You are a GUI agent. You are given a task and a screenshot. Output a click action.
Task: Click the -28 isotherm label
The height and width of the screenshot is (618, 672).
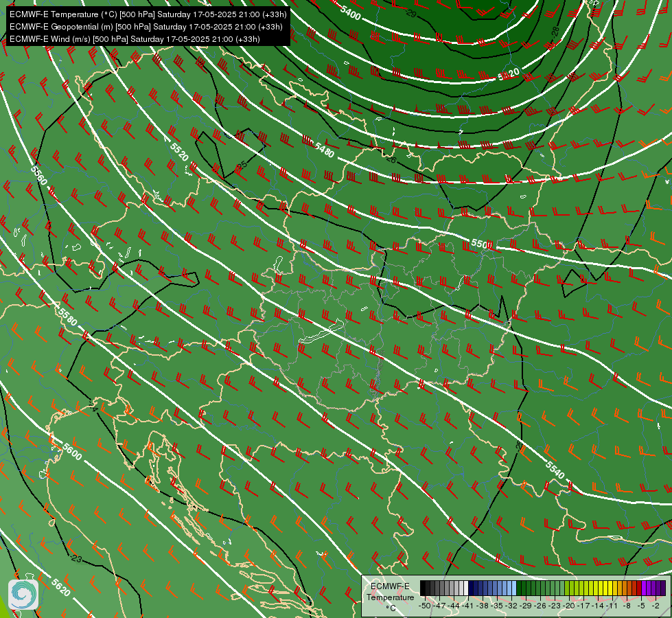coord(555,32)
